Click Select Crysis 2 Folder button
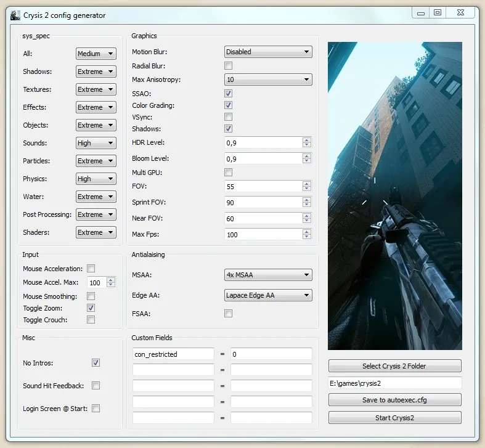Image resolution: width=485 pixels, height=448 pixels. [x=394, y=366]
